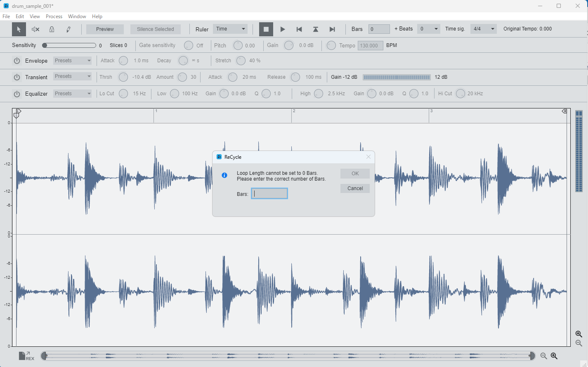Open the Help menu

(x=97, y=16)
